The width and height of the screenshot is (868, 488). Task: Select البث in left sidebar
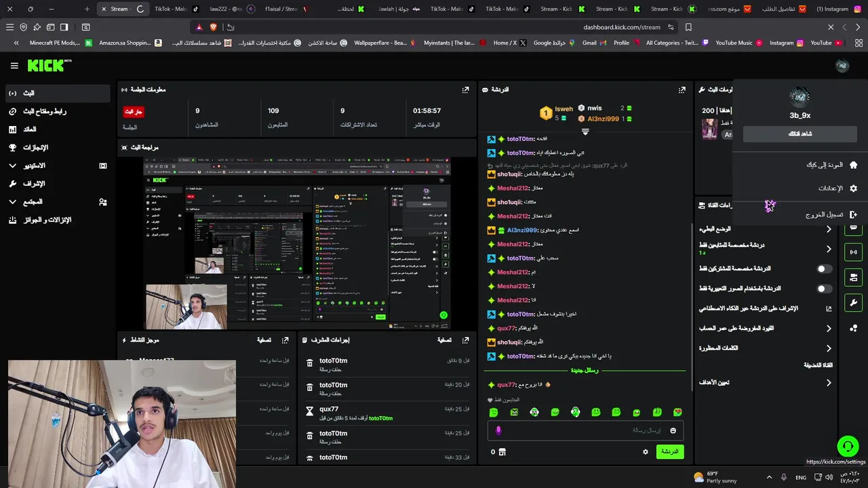[58, 93]
